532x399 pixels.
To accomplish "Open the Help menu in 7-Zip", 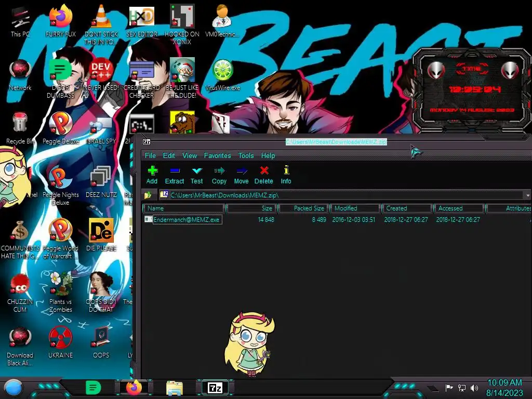I will 268,155.
